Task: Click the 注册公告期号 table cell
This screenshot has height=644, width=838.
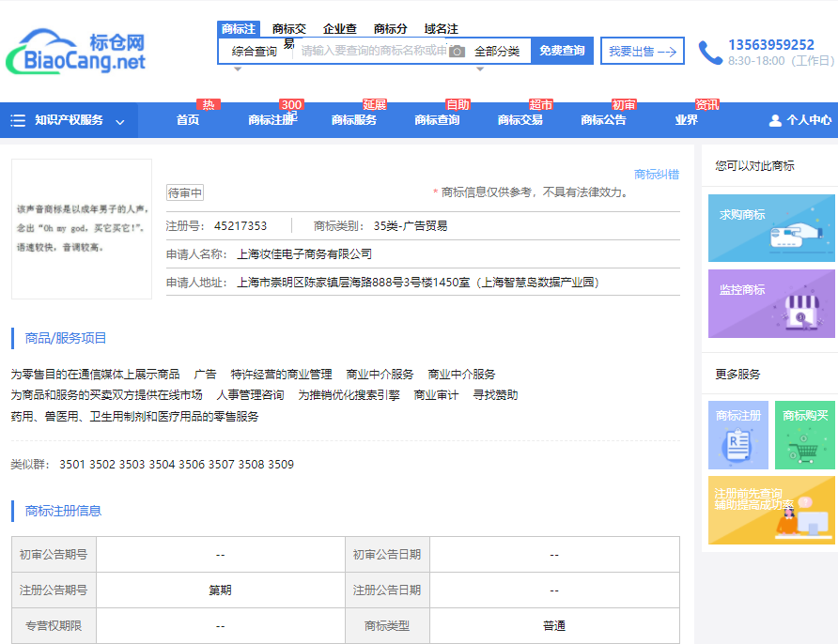Action: point(54,590)
